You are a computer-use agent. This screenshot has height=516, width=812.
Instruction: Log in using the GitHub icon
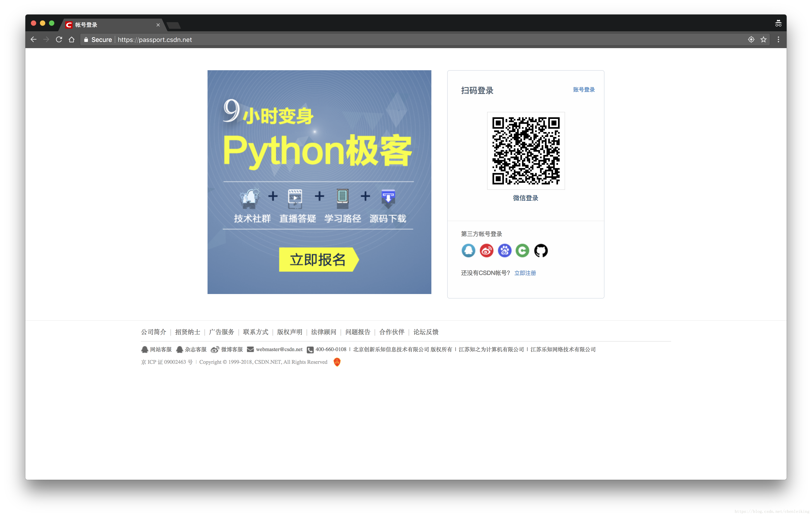click(541, 251)
